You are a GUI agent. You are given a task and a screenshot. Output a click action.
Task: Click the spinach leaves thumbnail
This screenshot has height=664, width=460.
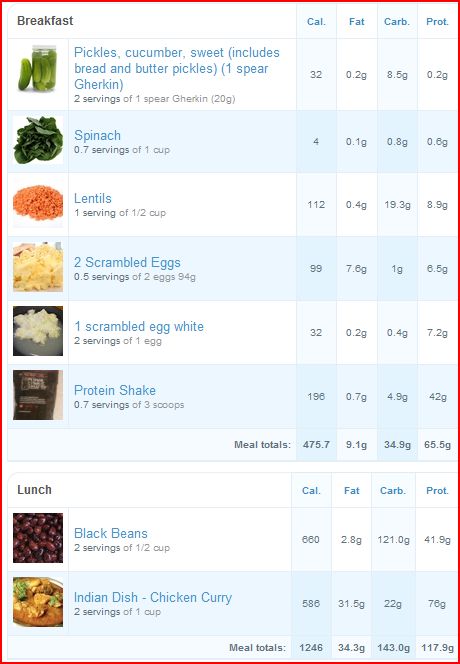coord(38,140)
